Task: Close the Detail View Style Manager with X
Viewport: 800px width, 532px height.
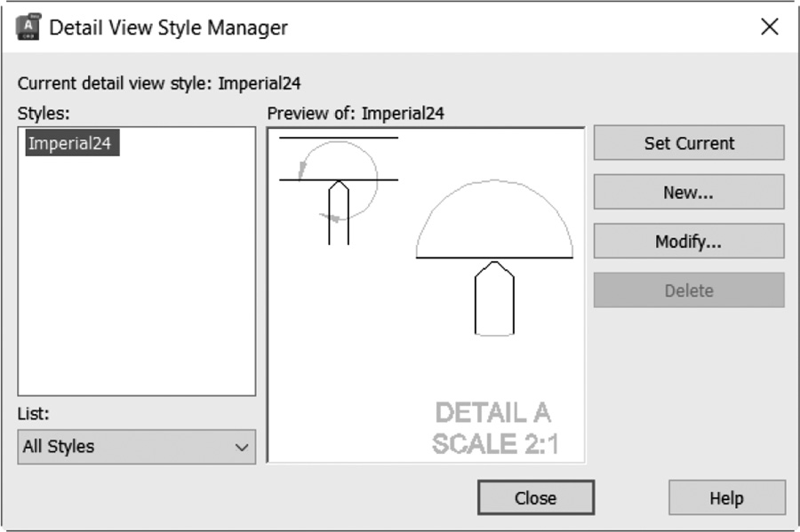Action: (x=770, y=27)
